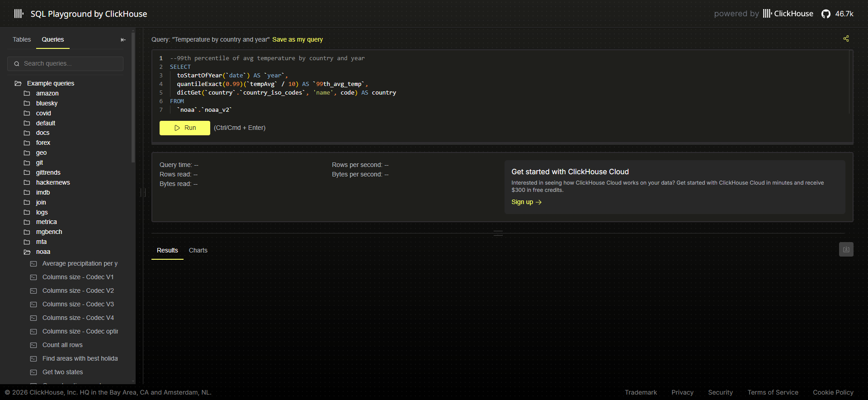Open Columns size - Codec V1 query
The height and width of the screenshot is (400, 868).
(x=78, y=277)
